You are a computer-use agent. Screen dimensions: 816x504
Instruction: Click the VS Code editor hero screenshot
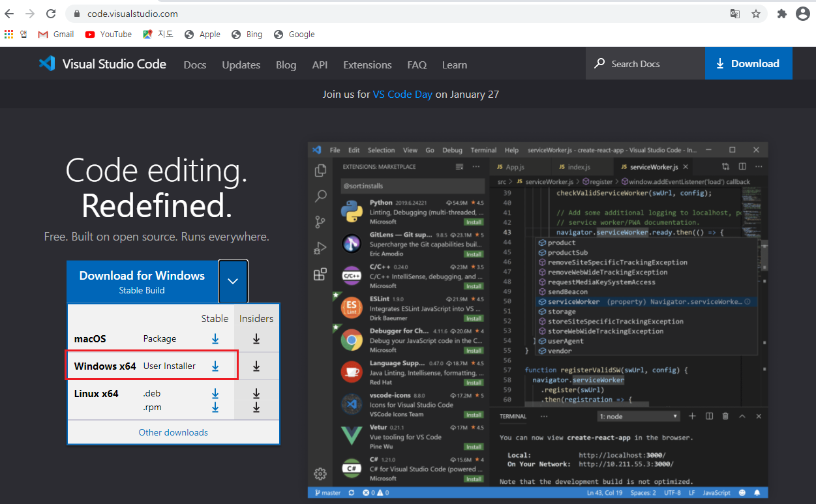click(538, 321)
